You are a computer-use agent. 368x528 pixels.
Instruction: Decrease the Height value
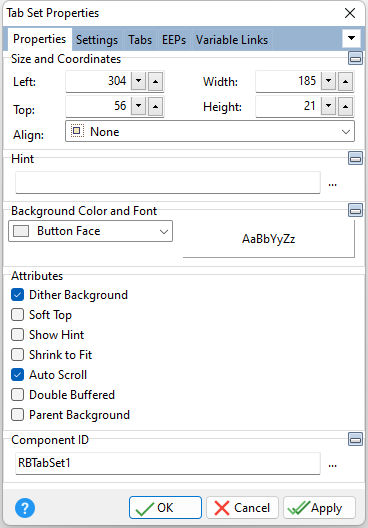coord(329,106)
